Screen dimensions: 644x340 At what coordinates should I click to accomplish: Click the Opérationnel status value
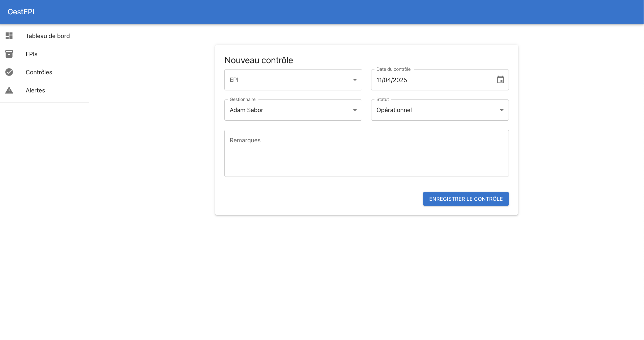click(394, 110)
